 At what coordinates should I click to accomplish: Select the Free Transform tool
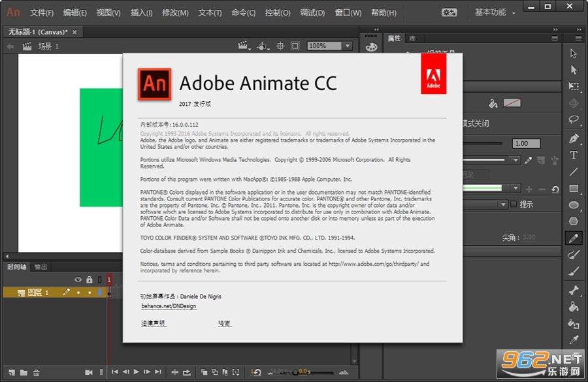coord(574,86)
